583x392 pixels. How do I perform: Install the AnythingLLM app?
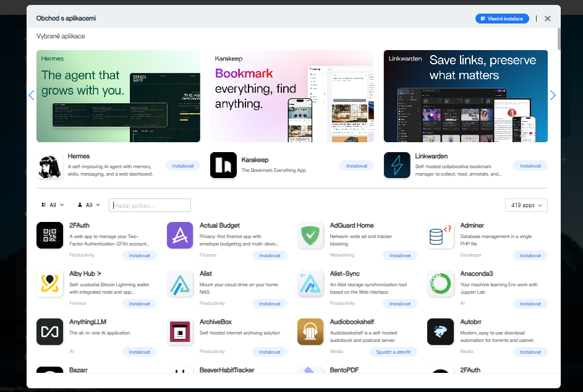140,352
